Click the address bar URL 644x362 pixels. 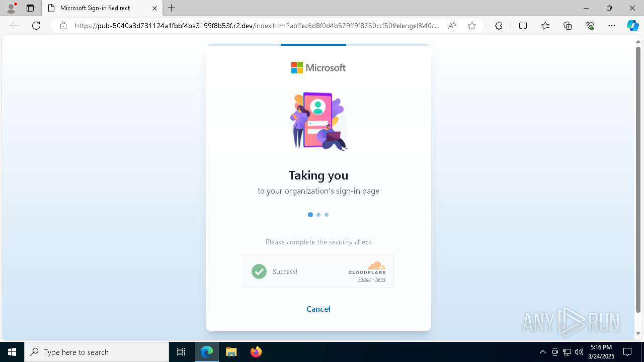point(257,26)
